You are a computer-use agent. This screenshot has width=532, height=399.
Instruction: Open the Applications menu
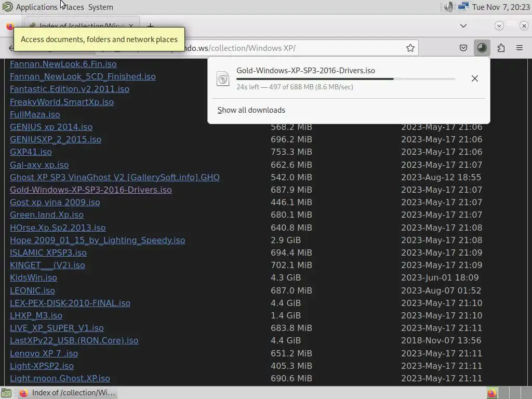point(37,7)
